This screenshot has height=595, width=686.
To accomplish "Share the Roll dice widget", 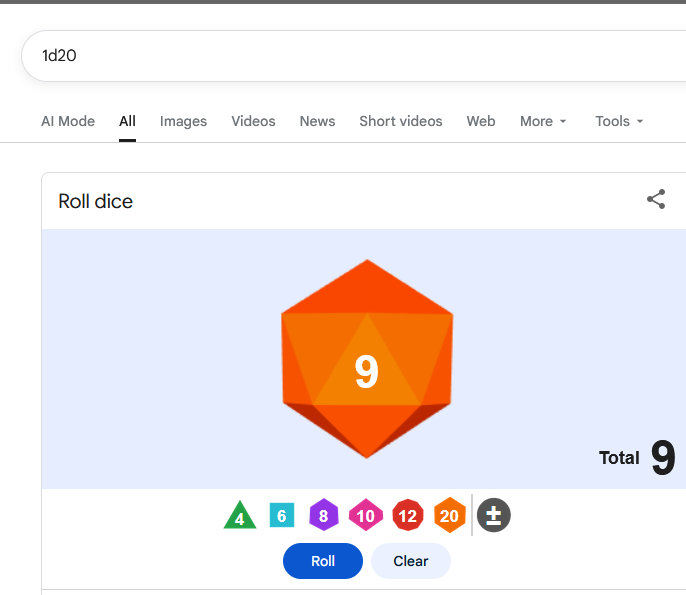I will coord(656,200).
